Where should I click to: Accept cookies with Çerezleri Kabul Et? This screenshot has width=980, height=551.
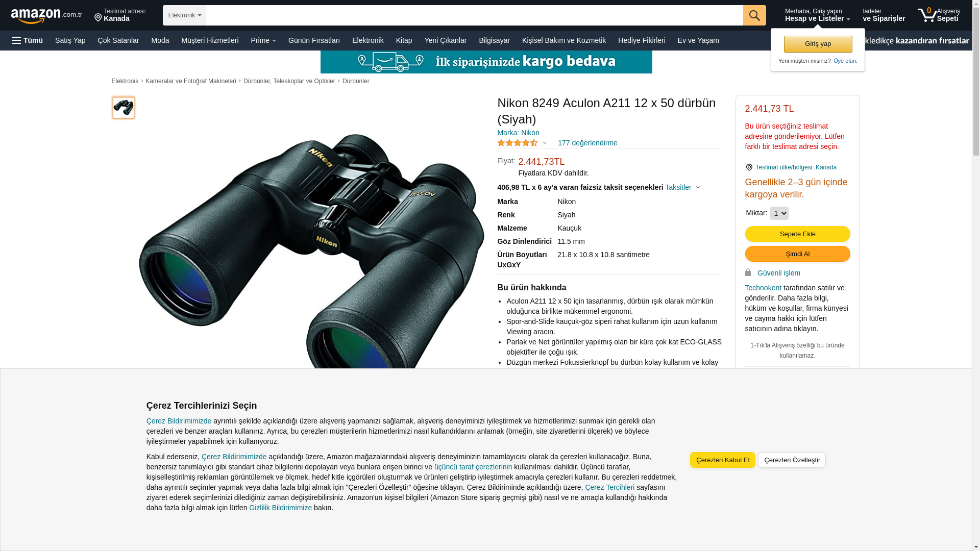click(723, 460)
